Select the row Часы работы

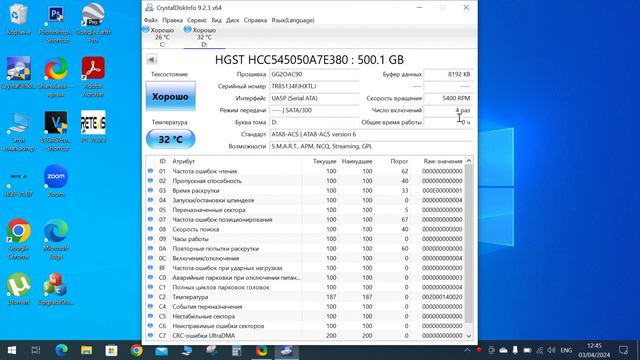click(305, 239)
